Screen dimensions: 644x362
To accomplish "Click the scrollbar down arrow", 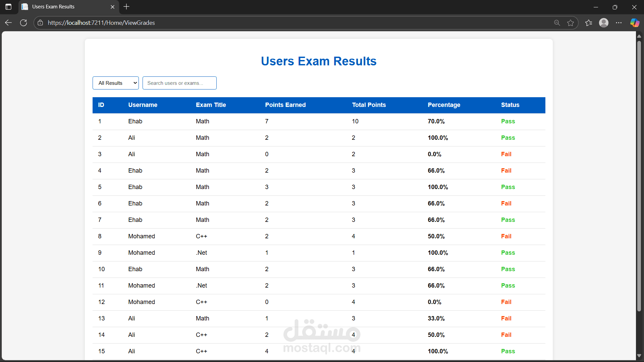I will pyautogui.click(x=639, y=356).
